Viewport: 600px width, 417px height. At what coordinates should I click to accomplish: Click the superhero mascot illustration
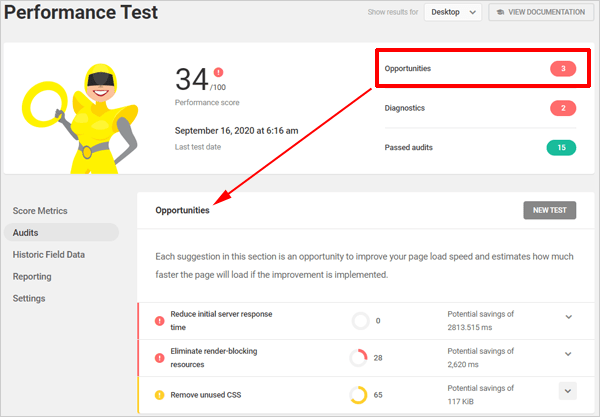coord(84,108)
